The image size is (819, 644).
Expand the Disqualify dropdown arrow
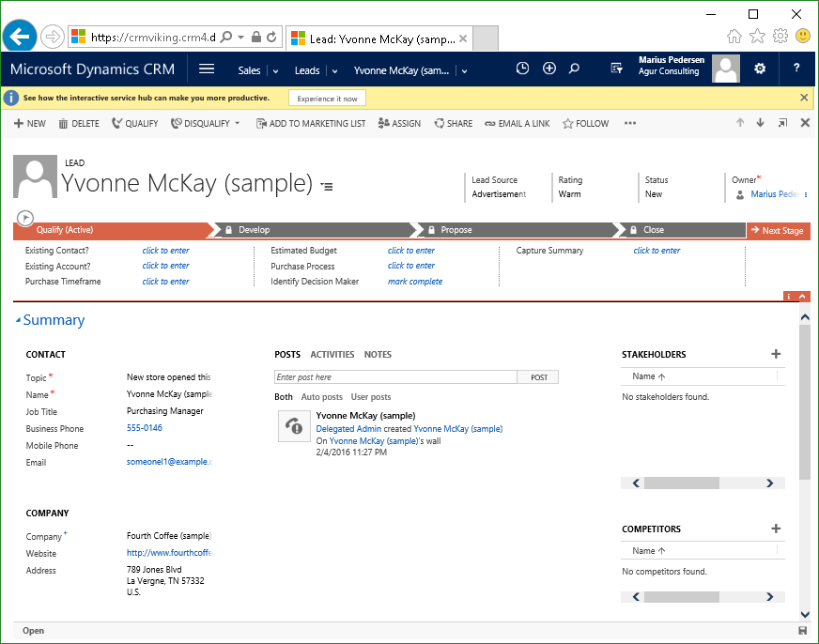(237, 123)
